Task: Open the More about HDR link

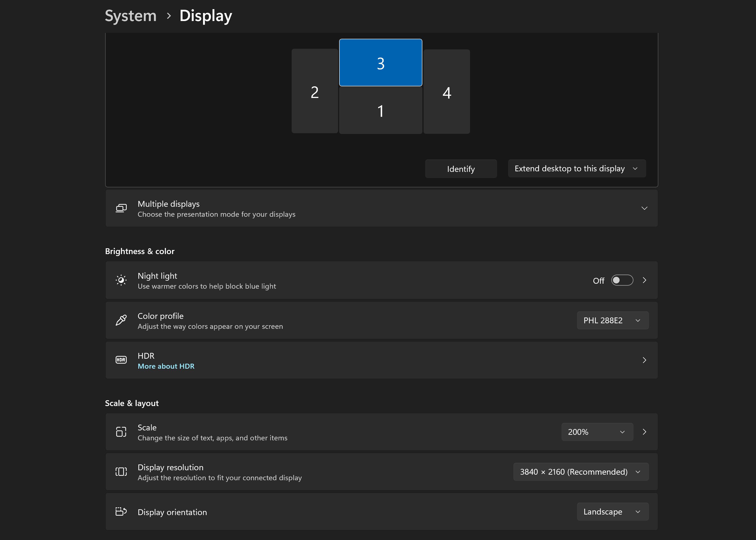Action: 166,366
